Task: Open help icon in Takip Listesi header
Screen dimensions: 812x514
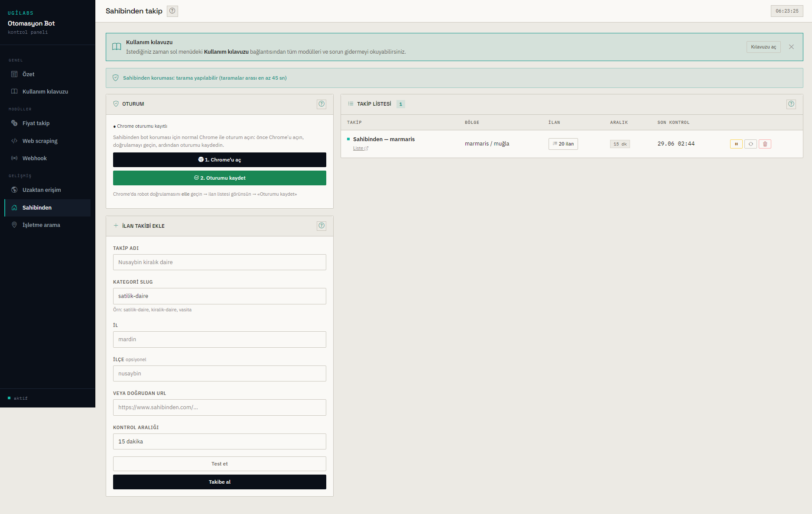Action: 791,104
